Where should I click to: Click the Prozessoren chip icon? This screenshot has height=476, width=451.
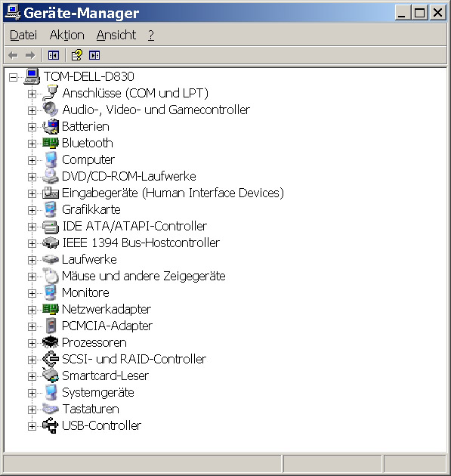click(51, 342)
